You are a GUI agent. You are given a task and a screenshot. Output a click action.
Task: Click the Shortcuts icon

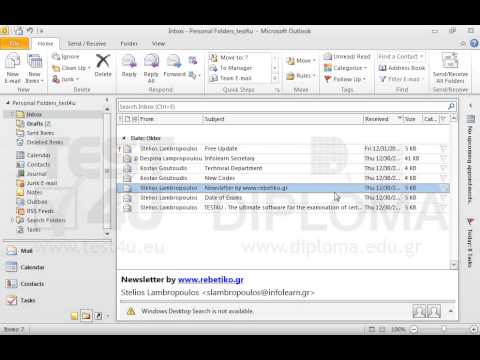pos(98,316)
